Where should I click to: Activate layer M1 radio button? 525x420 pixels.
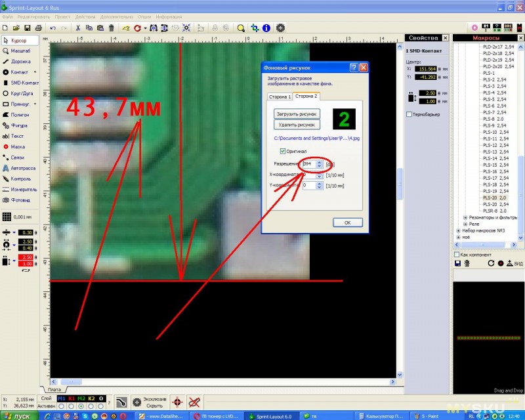click(61, 406)
